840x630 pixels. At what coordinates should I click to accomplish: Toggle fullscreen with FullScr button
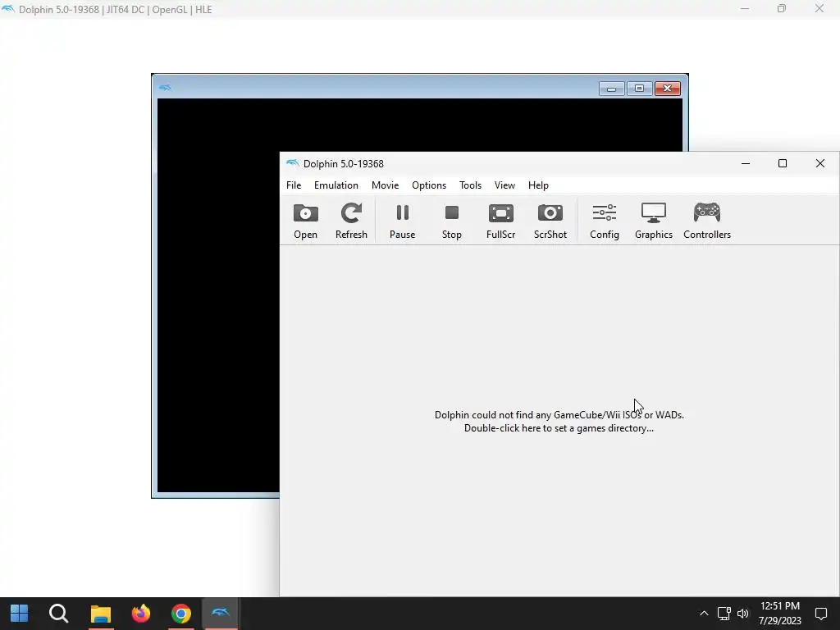pos(501,221)
